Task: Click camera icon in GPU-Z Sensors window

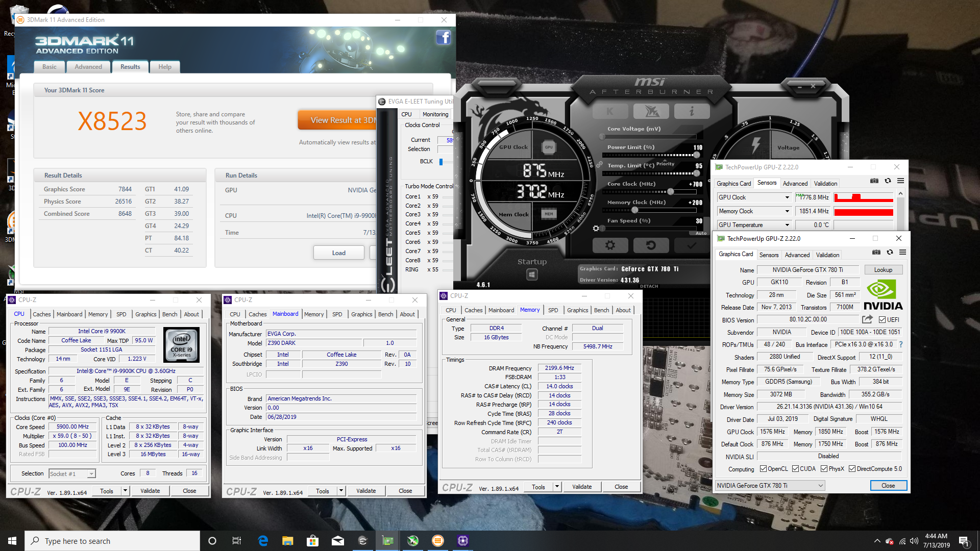Action: tap(874, 181)
